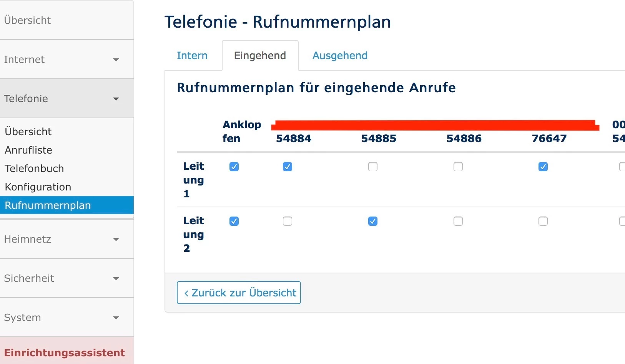Expand the Internet menu arrow
The height and width of the screenshot is (364, 625).
coord(116,60)
